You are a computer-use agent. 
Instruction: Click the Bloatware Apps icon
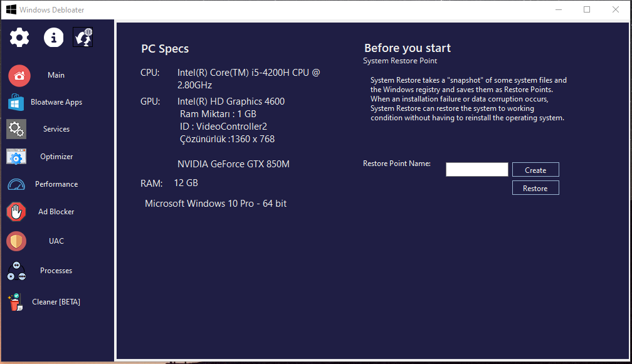[16, 101]
